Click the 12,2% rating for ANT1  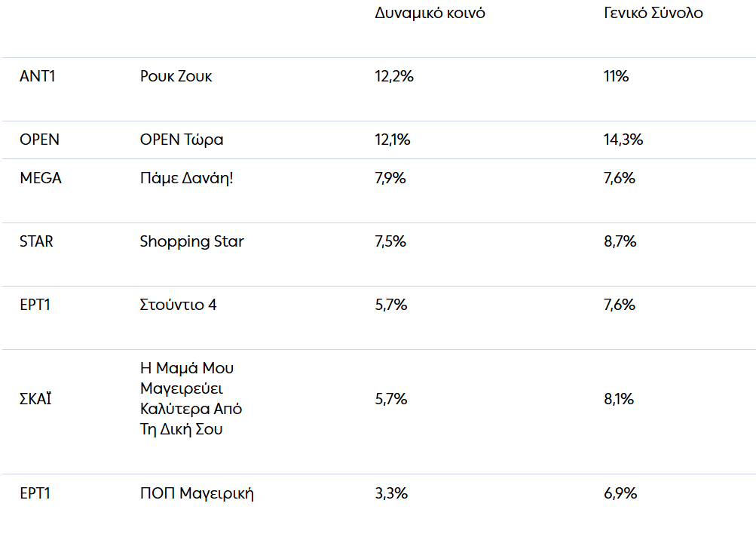pos(394,76)
